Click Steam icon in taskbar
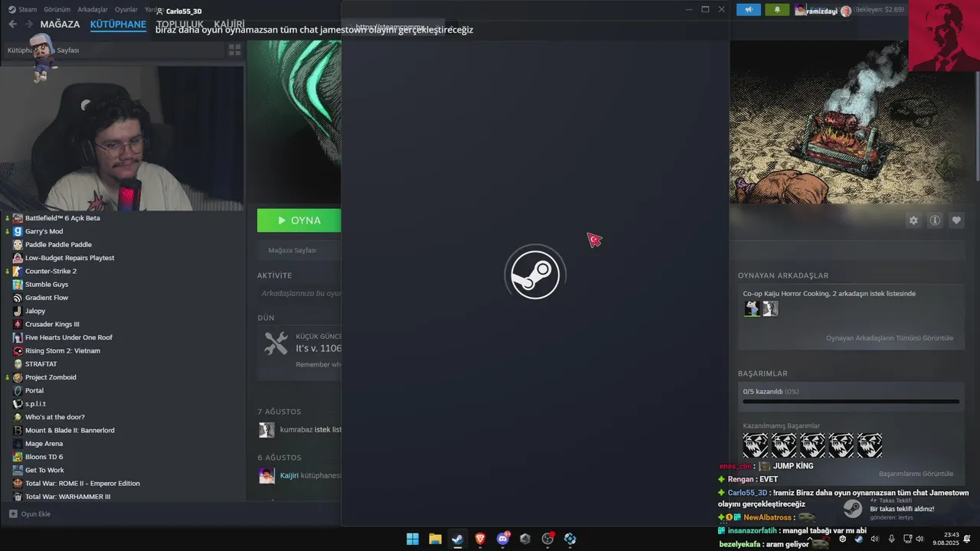 [x=457, y=539]
